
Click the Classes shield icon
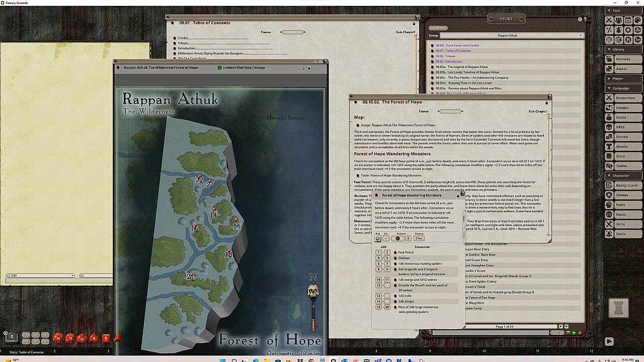pos(609,195)
